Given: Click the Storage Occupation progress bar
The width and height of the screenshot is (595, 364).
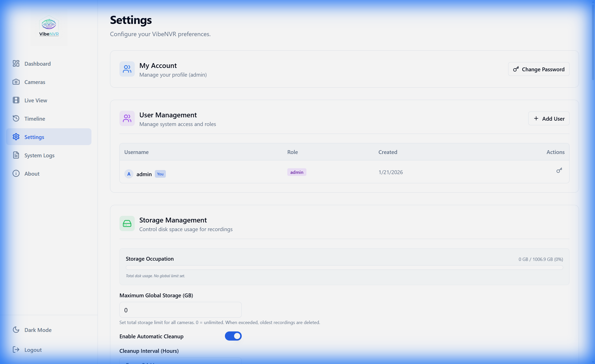Looking at the screenshot, I should click(x=344, y=268).
